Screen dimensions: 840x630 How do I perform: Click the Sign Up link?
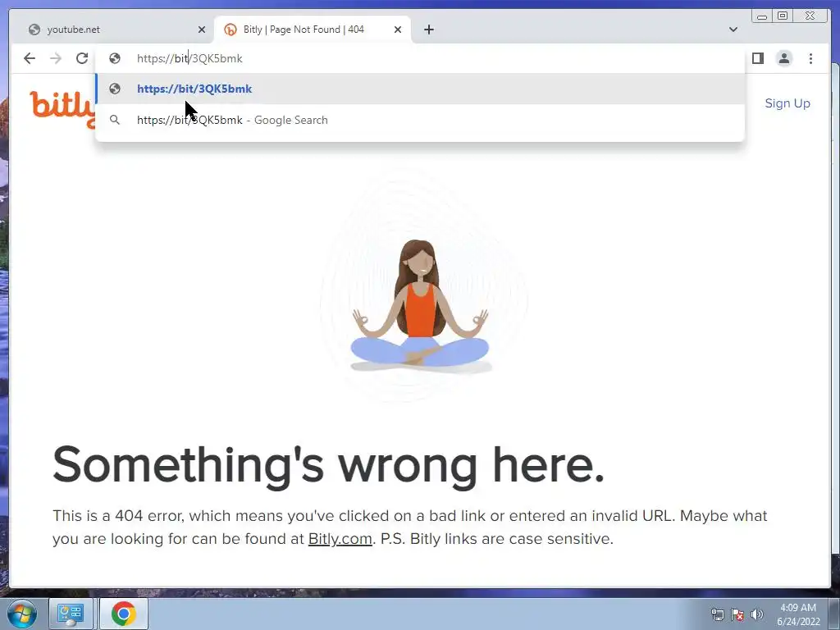tap(787, 103)
